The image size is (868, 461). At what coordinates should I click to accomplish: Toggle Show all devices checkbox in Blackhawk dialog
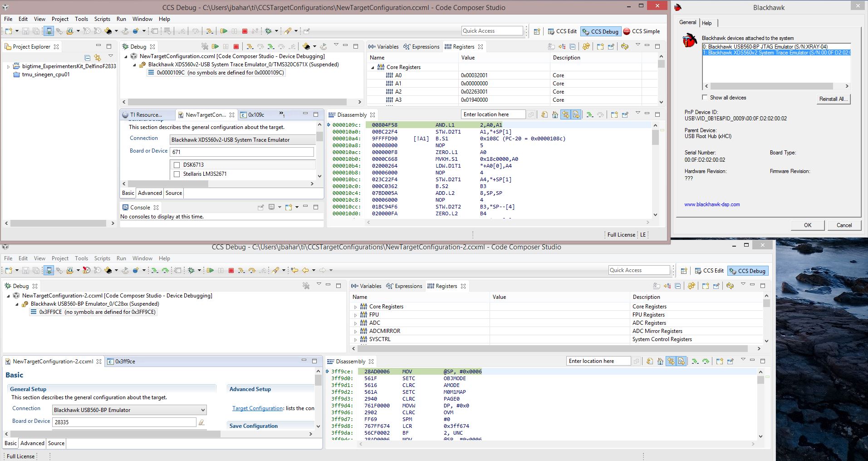click(705, 97)
